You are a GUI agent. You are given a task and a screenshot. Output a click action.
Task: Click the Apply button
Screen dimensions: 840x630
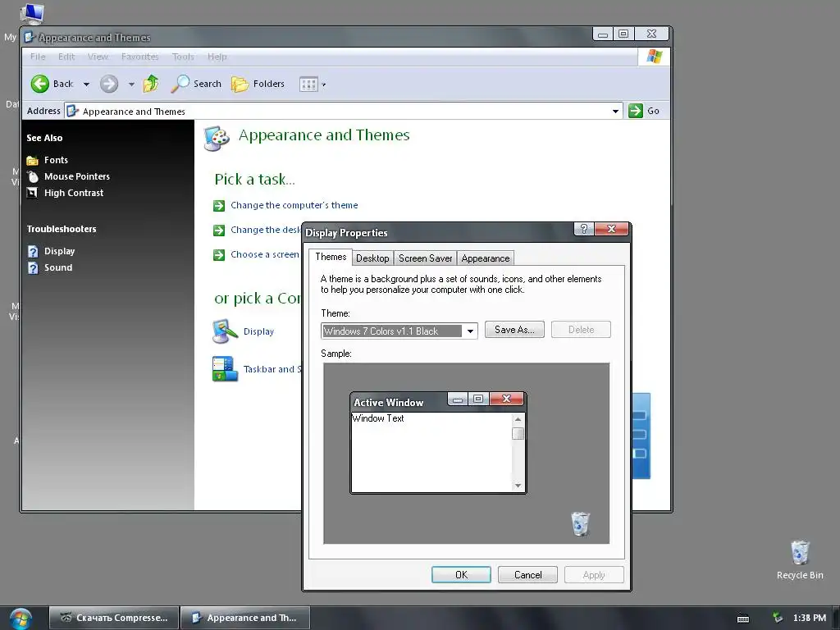[x=594, y=575]
